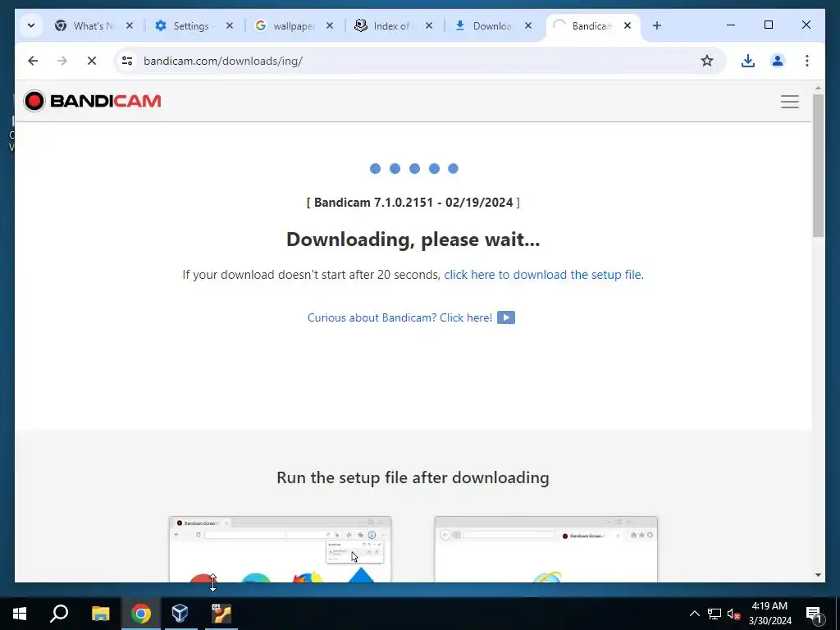Go back to previous page
The image size is (840, 630).
(33, 61)
